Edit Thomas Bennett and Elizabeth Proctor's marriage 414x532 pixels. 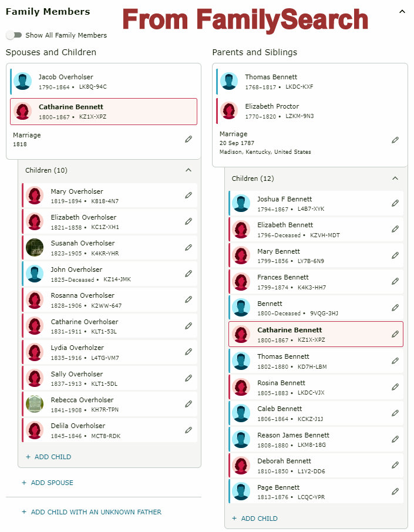(x=395, y=140)
